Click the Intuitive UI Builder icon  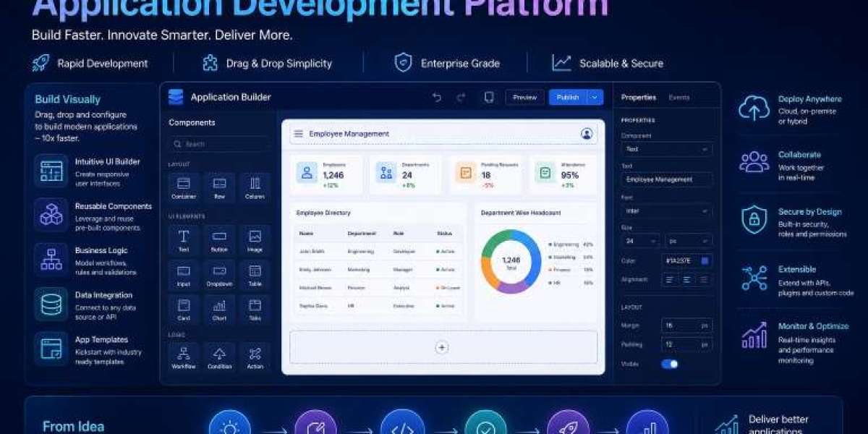pos(51,171)
